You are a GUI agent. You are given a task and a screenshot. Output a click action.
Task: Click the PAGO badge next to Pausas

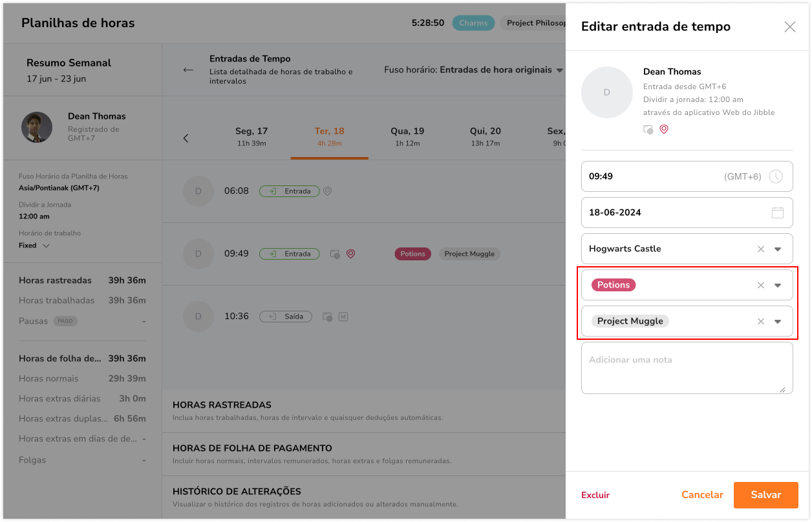[65, 321]
